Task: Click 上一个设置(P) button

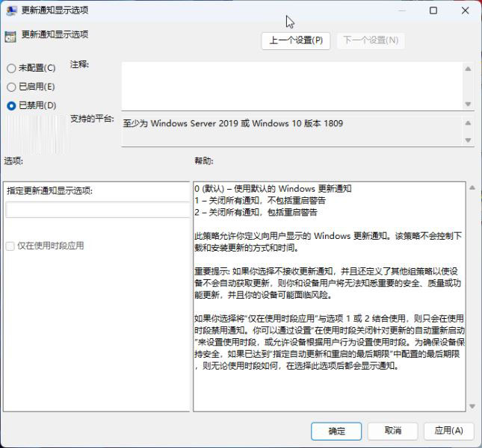Action: click(x=296, y=40)
